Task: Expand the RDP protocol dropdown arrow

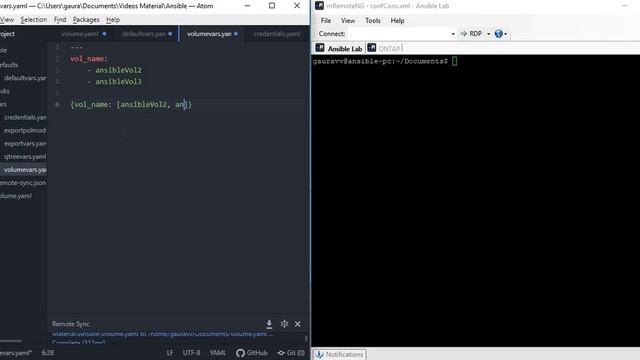Action: pyautogui.click(x=488, y=34)
